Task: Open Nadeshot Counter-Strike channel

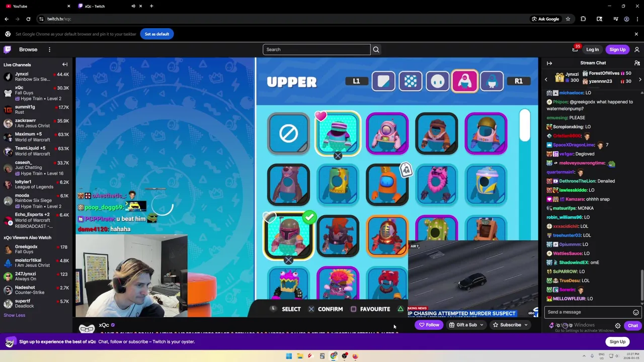Action: [x=36, y=290]
